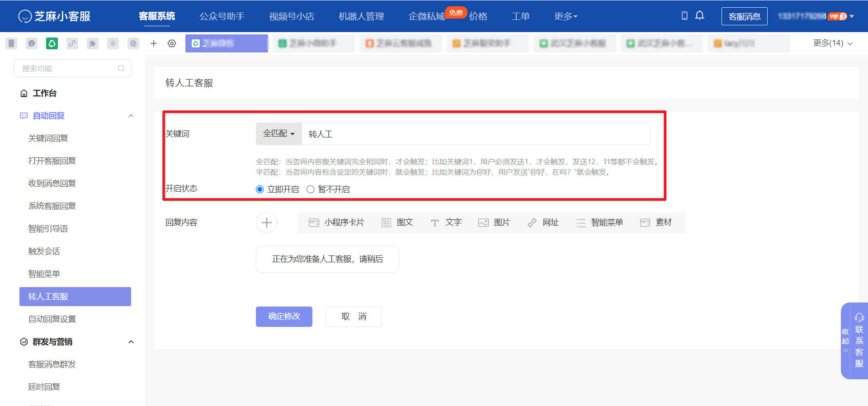This screenshot has width=868, height=406.
Task: Open account settings gear icon
Action: point(172,43)
